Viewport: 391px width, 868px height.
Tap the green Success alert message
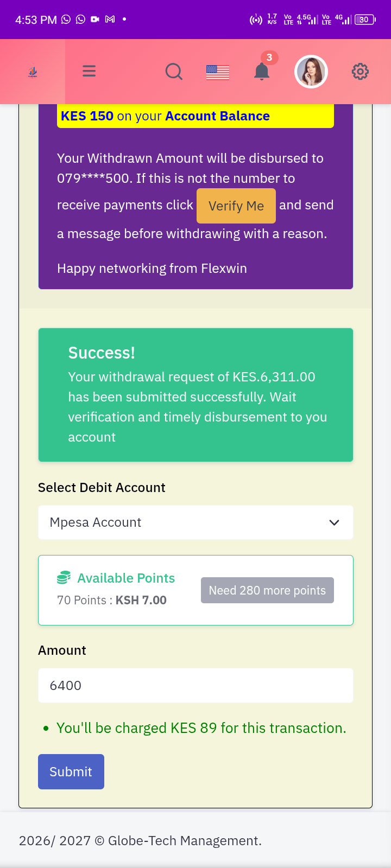click(x=195, y=395)
